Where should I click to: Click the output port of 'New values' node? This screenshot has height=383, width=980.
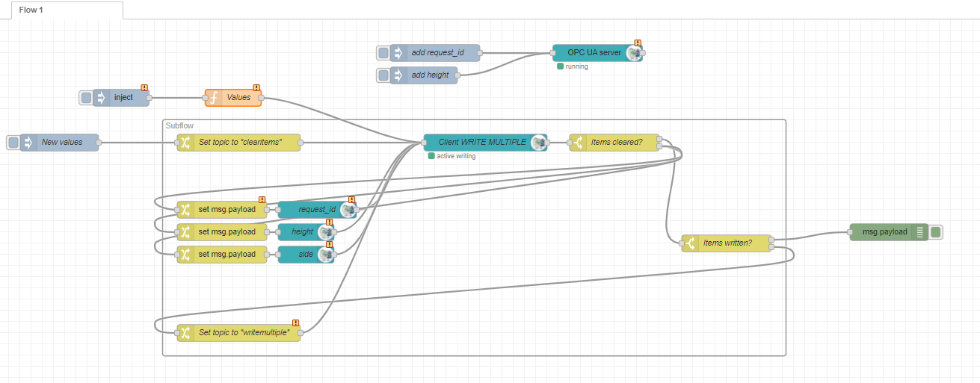[x=99, y=143]
